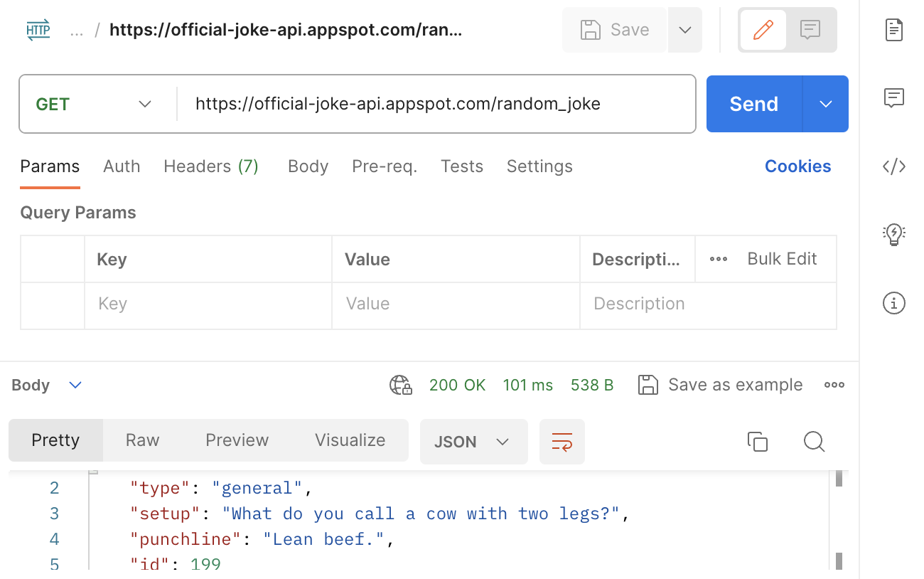Switch to edit mode pencil icon

[763, 30]
